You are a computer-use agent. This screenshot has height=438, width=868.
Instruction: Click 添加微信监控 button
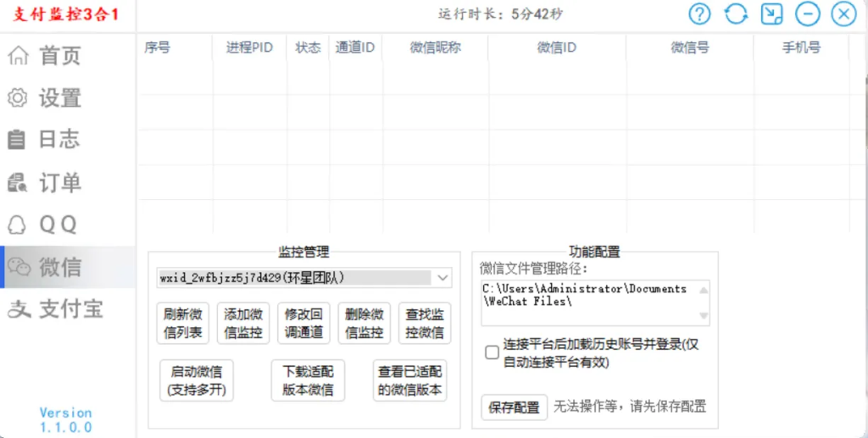pos(243,324)
